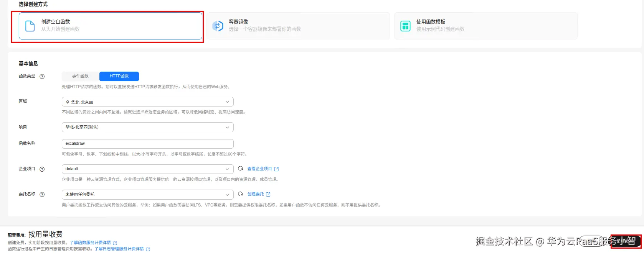Click the 基本信息 section heading
The width and height of the screenshot is (644, 254).
click(28, 64)
